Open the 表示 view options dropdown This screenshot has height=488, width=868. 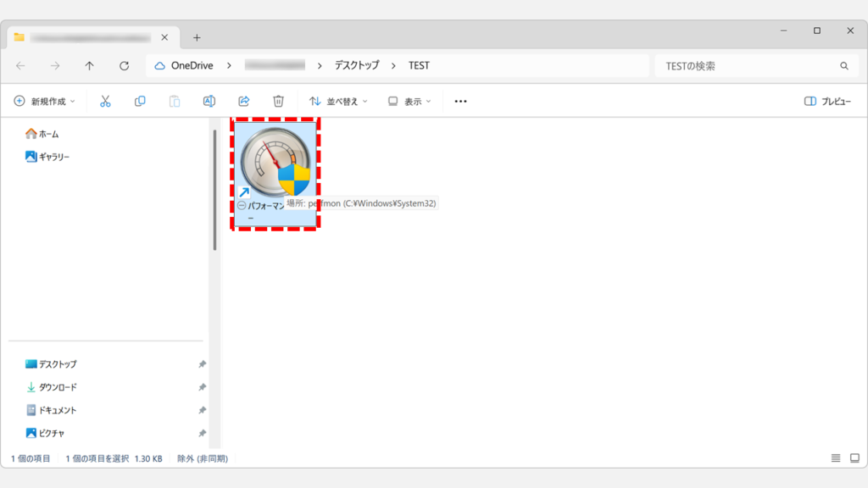(408, 101)
